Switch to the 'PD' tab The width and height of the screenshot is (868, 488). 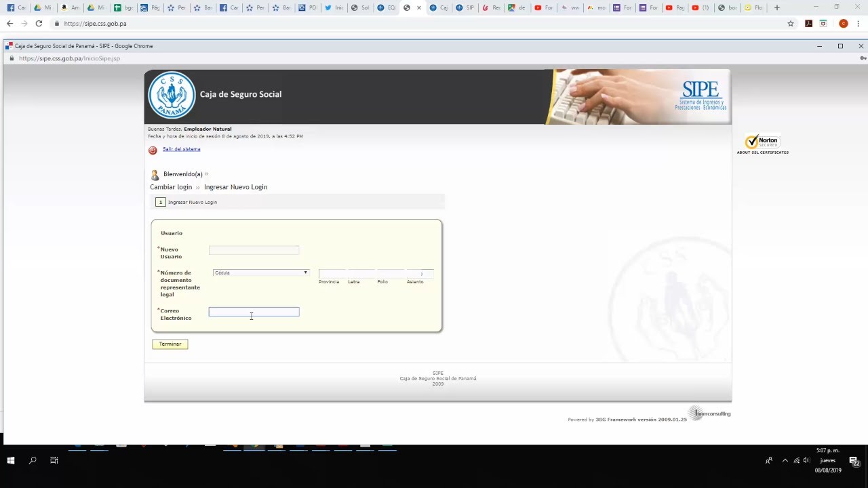[x=308, y=7]
